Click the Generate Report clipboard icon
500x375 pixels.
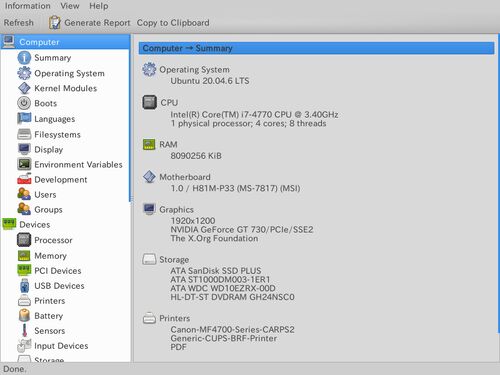[x=54, y=23]
